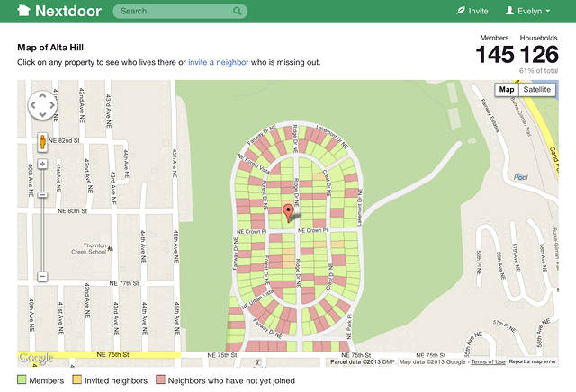Zoom out with minus button
Image resolution: width=576 pixels, height=392 pixels.
[x=42, y=276]
